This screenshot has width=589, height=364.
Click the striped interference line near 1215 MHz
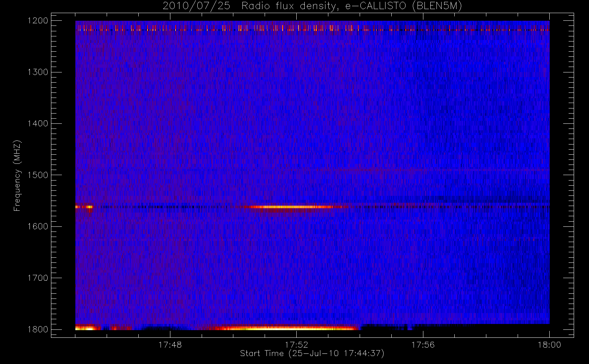tap(312, 28)
